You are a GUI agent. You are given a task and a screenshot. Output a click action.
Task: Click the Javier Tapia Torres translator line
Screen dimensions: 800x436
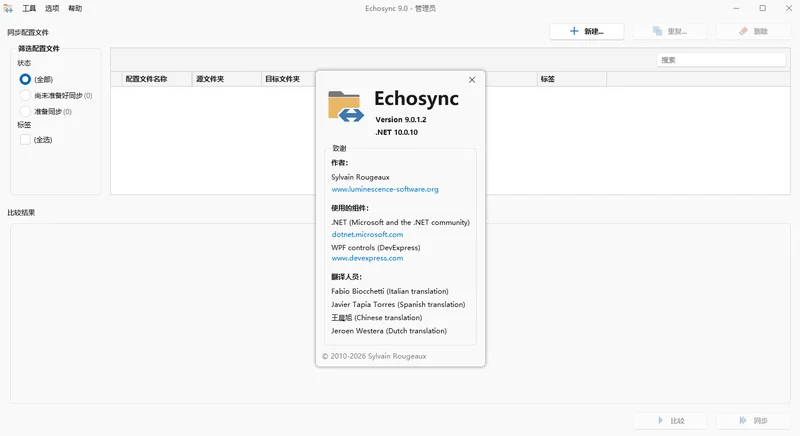[398, 304]
